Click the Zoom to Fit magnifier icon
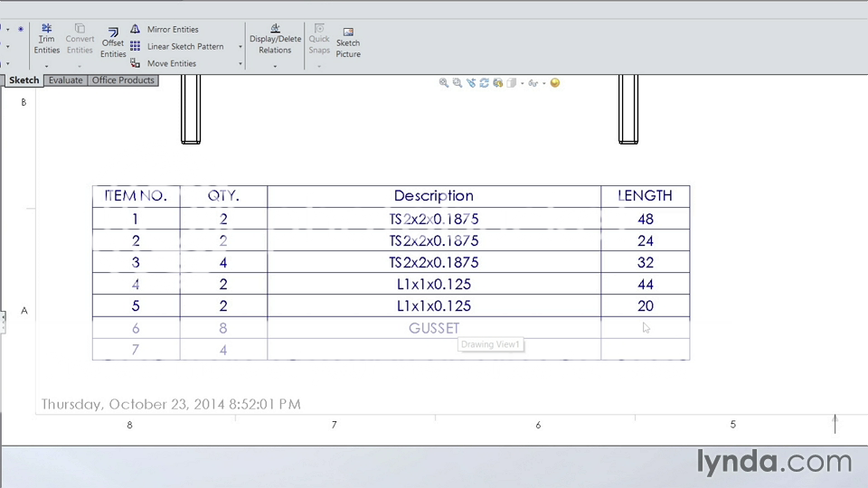The width and height of the screenshot is (868, 488). 444,83
